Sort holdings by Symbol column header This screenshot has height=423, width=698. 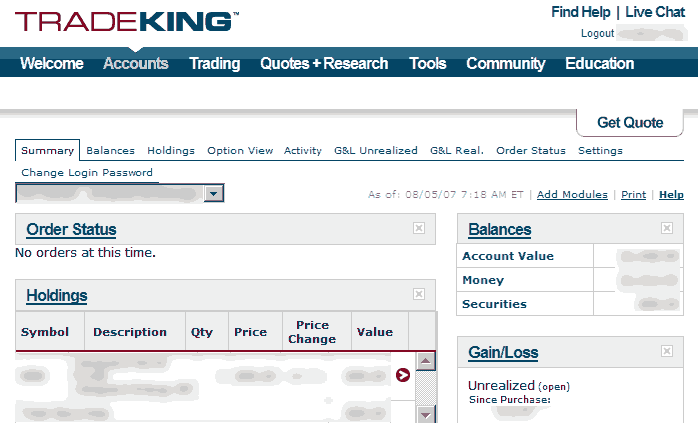tap(45, 332)
